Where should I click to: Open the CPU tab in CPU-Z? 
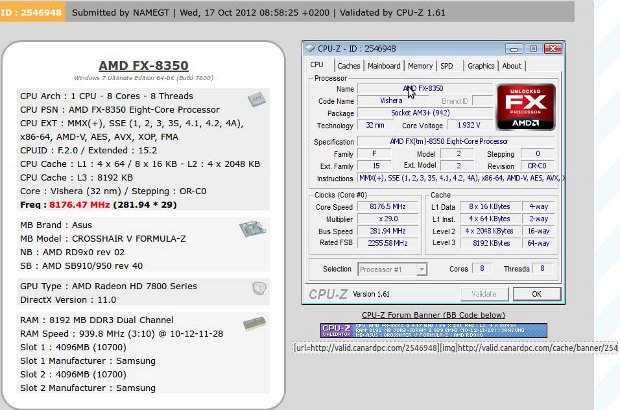coord(317,65)
